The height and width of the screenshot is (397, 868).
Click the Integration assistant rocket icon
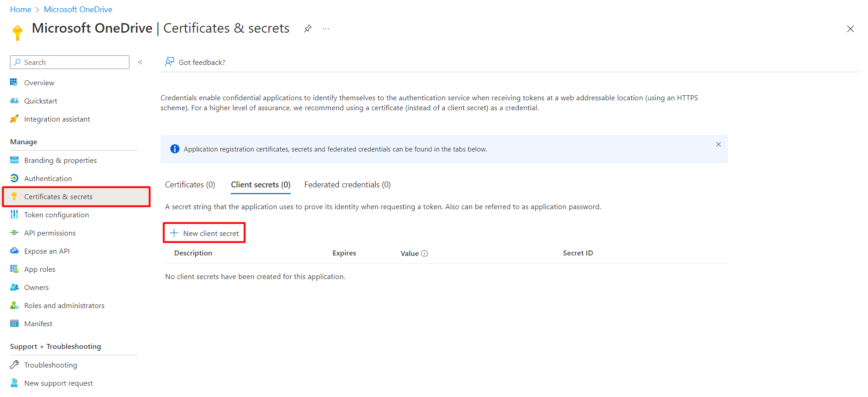pyautogui.click(x=14, y=119)
